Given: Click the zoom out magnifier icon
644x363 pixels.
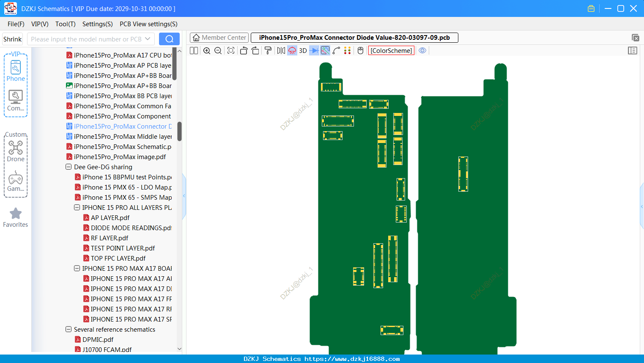Looking at the screenshot, I should pyautogui.click(x=218, y=51).
